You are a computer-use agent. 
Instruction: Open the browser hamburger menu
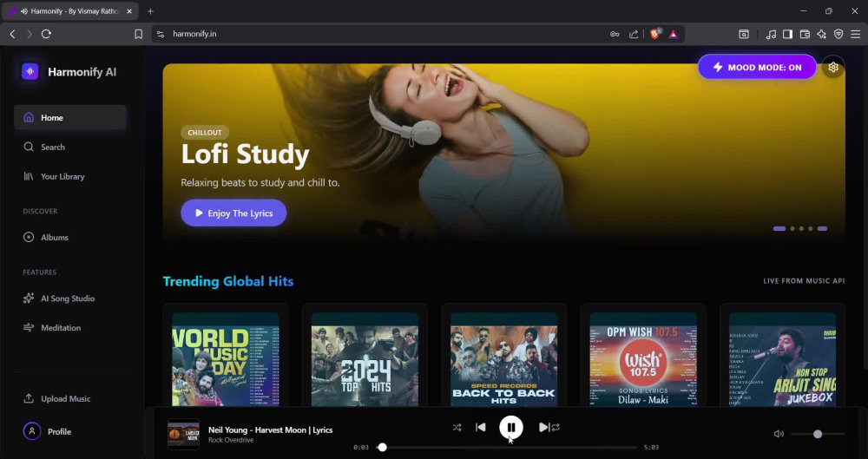point(856,34)
